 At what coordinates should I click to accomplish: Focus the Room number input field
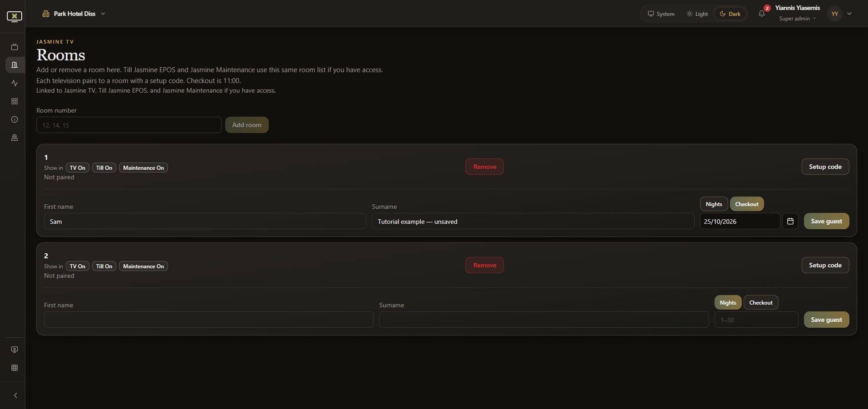pyautogui.click(x=129, y=125)
